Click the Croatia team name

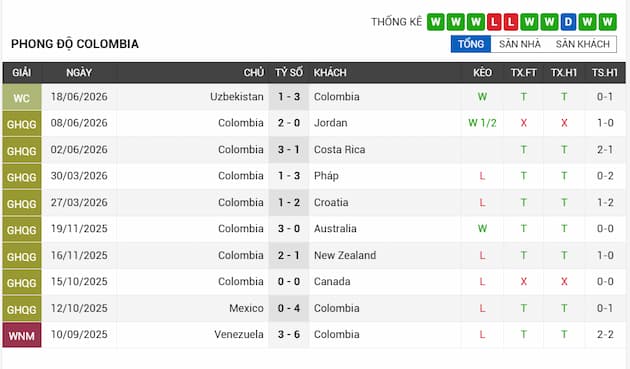331,202
